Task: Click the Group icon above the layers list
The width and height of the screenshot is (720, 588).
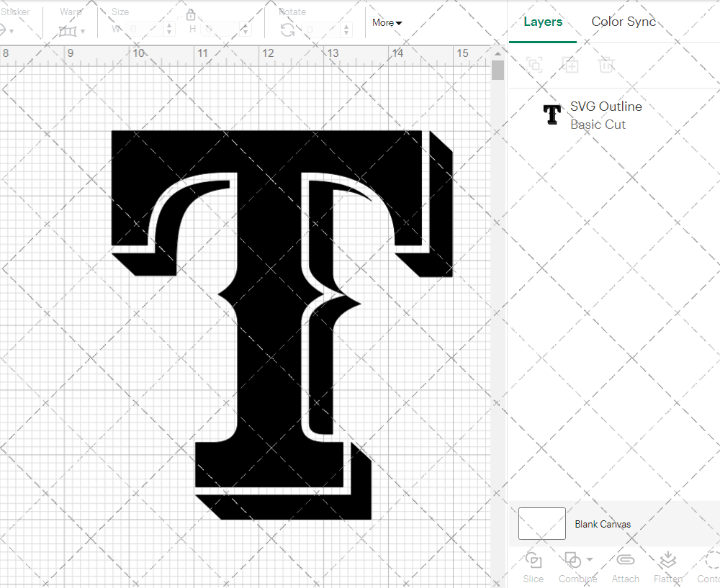Action: [x=534, y=65]
